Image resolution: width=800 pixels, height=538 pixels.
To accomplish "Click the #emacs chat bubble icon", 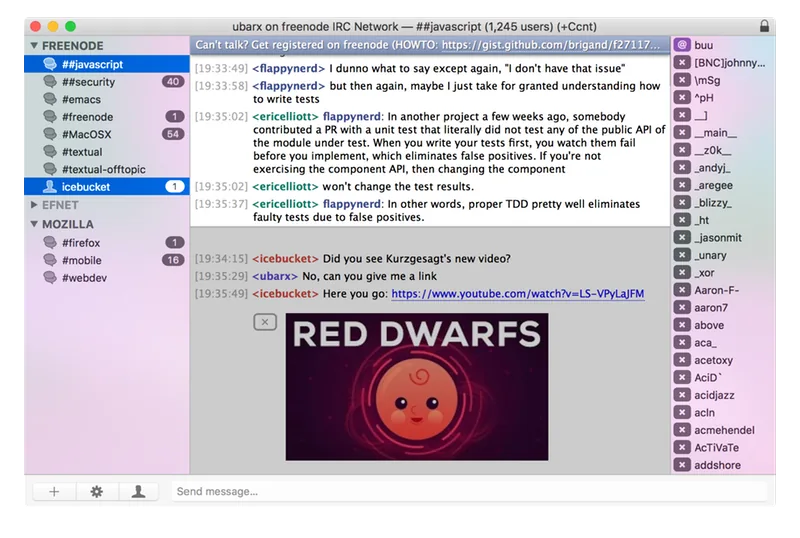I will (50, 99).
